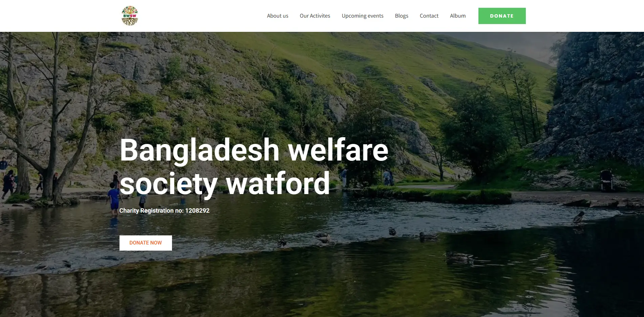Click the word welfare in the headline
The width and height of the screenshot is (644, 317).
(x=338, y=150)
